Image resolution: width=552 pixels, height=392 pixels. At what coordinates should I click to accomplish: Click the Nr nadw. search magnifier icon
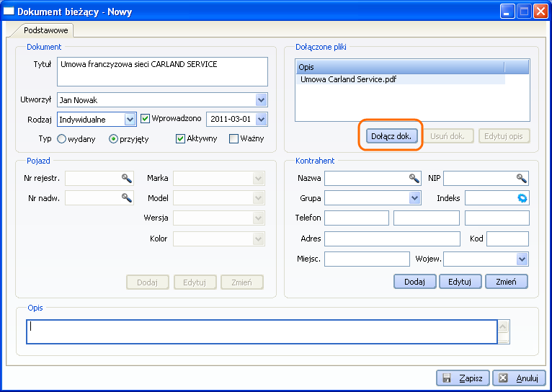[x=127, y=198]
